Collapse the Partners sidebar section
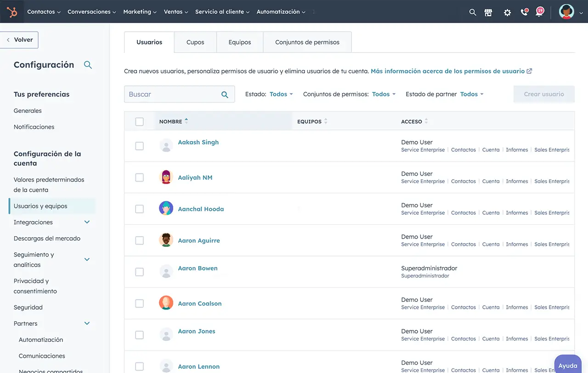 click(x=87, y=323)
